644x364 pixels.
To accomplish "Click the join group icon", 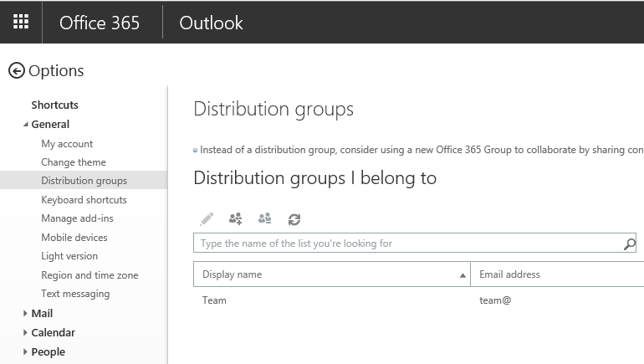I will 236,219.
